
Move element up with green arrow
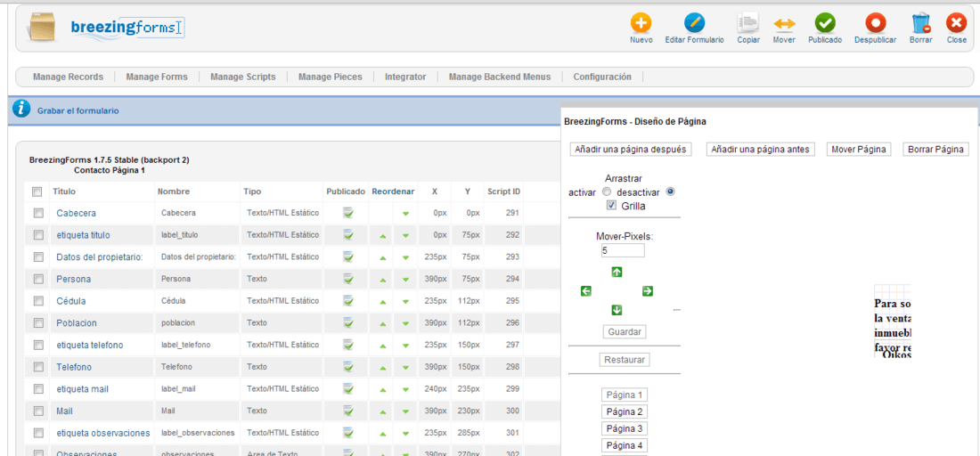point(617,272)
